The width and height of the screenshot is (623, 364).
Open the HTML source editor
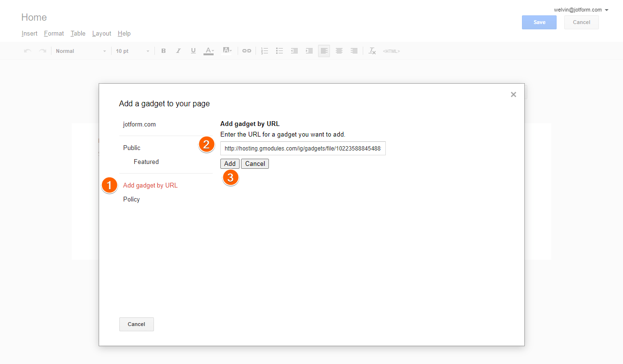click(391, 51)
